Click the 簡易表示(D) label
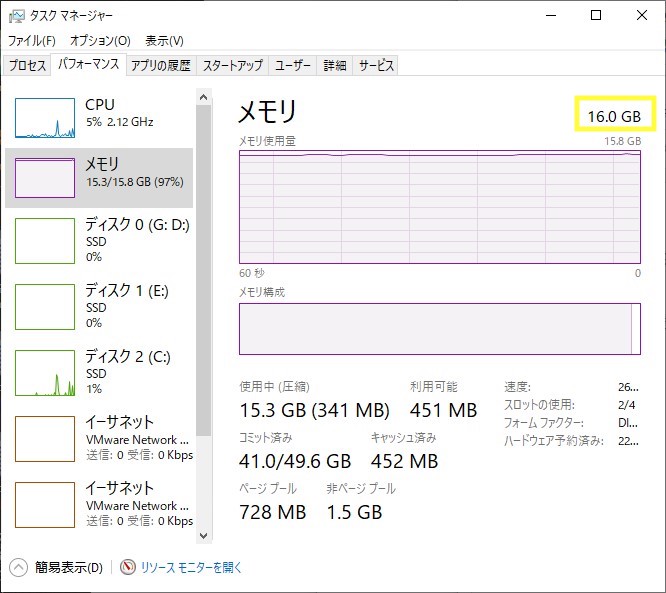The height and width of the screenshot is (593, 666). 69,568
